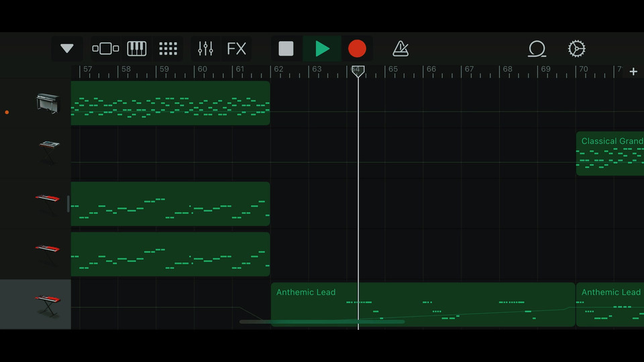Viewport: 644px width, 362px height.
Task: Select the upright piano track icon
Action: 48,103
